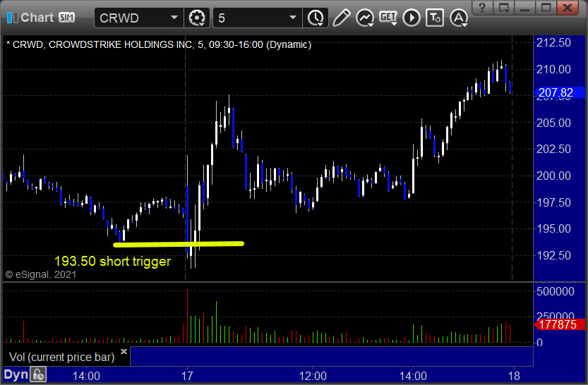Minimize the chart window
Screen dimensions: 588x385
click(524, 8)
